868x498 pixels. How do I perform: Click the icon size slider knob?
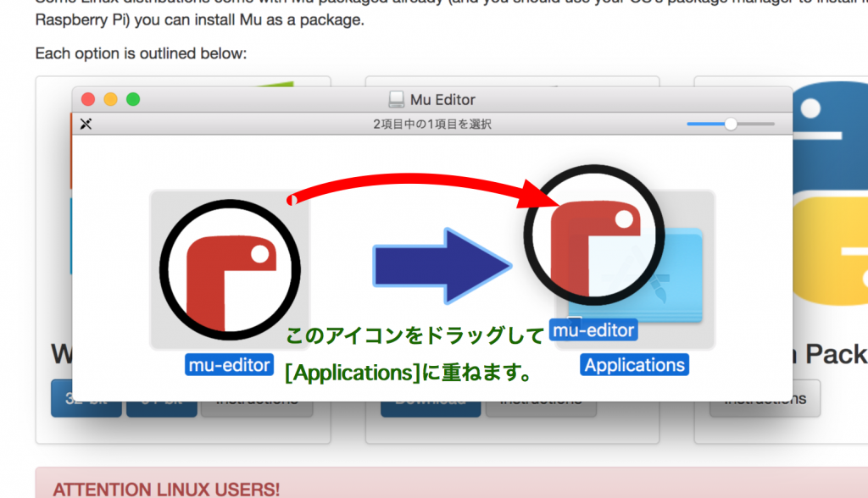coord(731,124)
